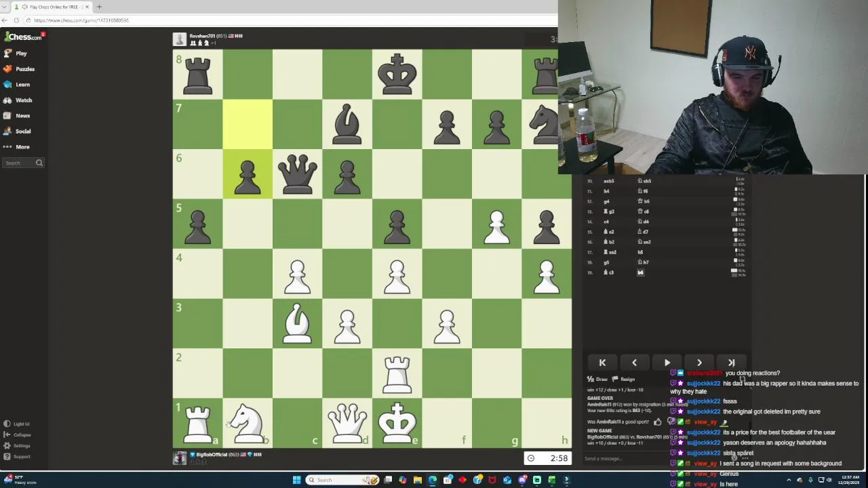Step back one move

tap(635, 363)
